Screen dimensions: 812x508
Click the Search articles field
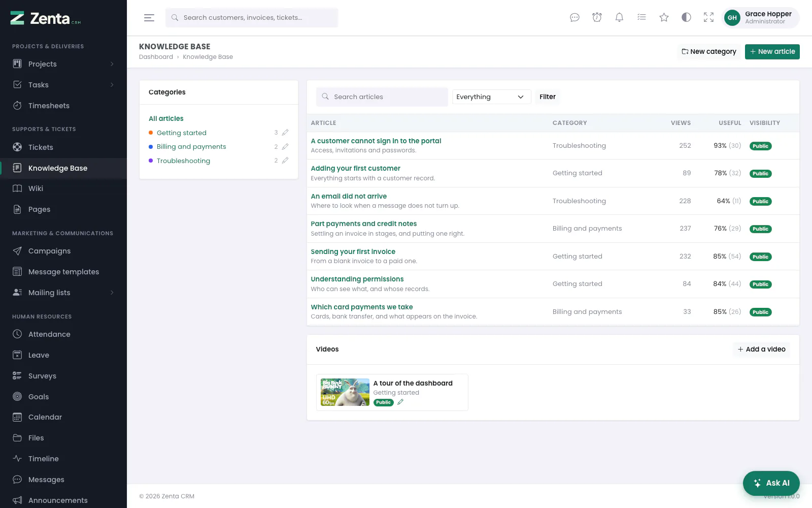[382, 97]
